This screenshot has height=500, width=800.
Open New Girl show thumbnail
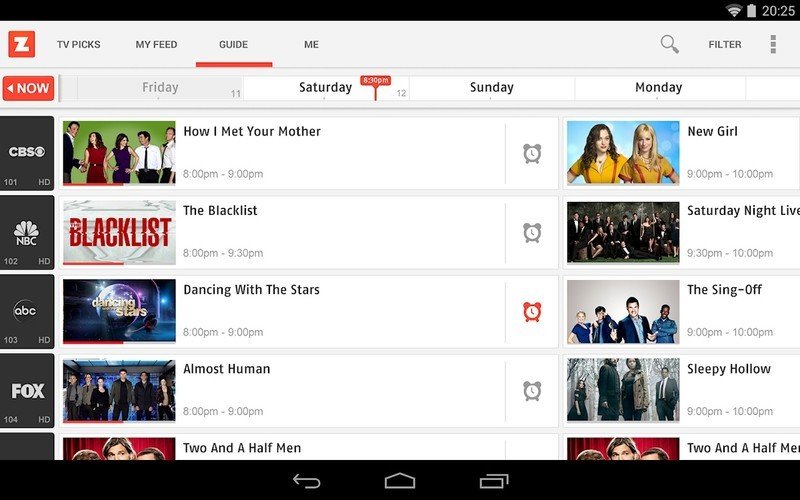pos(623,153)
